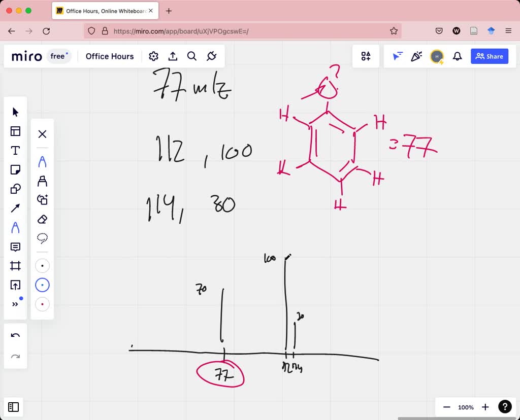Open the shapes tool
The image size is (520, 420).
[15, 189]
